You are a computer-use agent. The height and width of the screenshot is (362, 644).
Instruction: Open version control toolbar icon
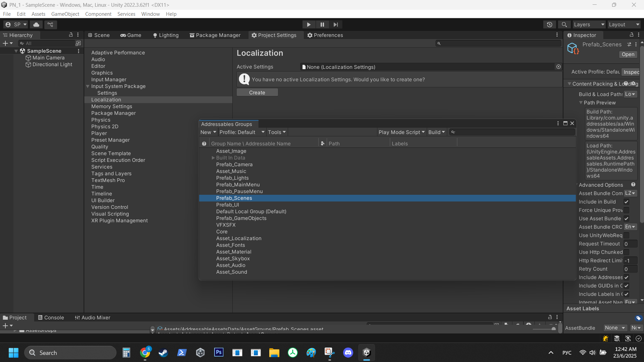(50, 25)
